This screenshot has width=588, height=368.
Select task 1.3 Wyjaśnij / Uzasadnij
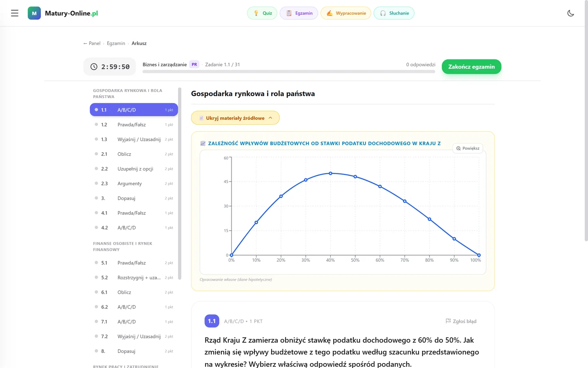[x=134, y=139]
